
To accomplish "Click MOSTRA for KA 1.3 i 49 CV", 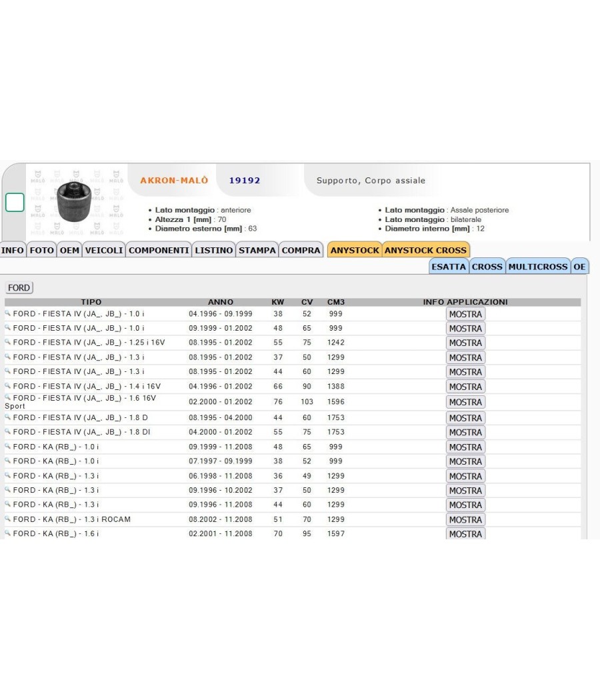I will (x=465, y=477).
